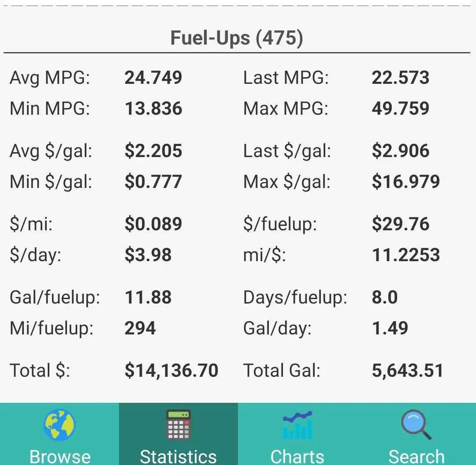Viewport: 476px width, 465px height.
Task: Select the Statistics tab label
Action: [178, 456]
